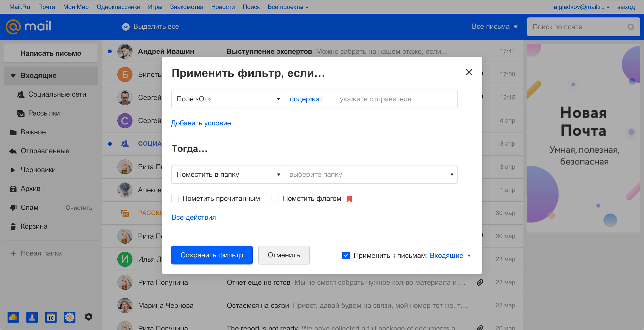Open the Contacts icon at bottom left
The height and width of the screenshot is (330, 644).
(32, 317)
